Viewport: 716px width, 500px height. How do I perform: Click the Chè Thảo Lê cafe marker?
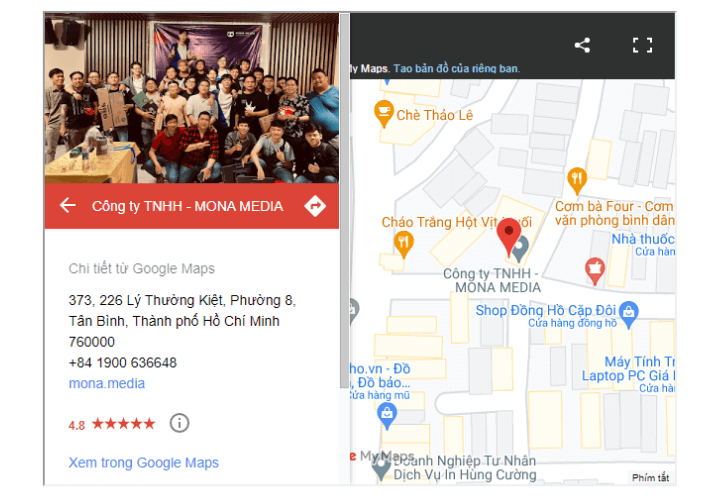(384, 113)
